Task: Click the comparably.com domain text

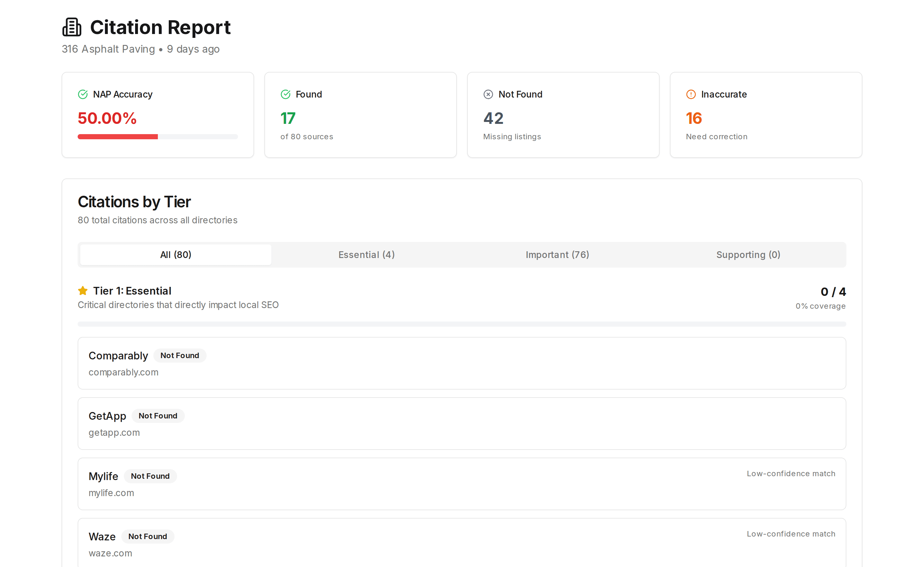Action: 124,372
